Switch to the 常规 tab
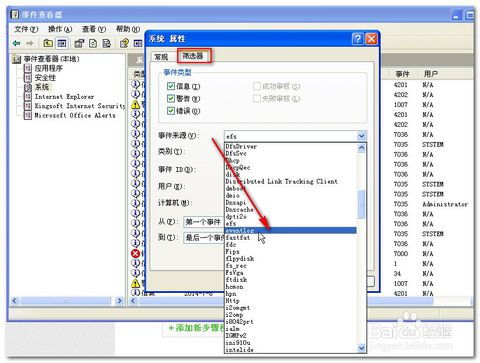Screen dimensions: 480x363 pos(161,57)
